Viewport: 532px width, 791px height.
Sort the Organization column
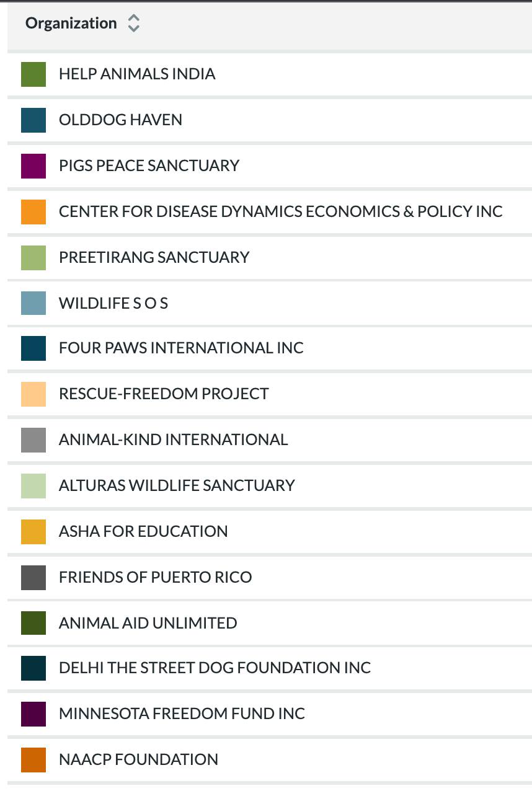click(x=133, y=24)
